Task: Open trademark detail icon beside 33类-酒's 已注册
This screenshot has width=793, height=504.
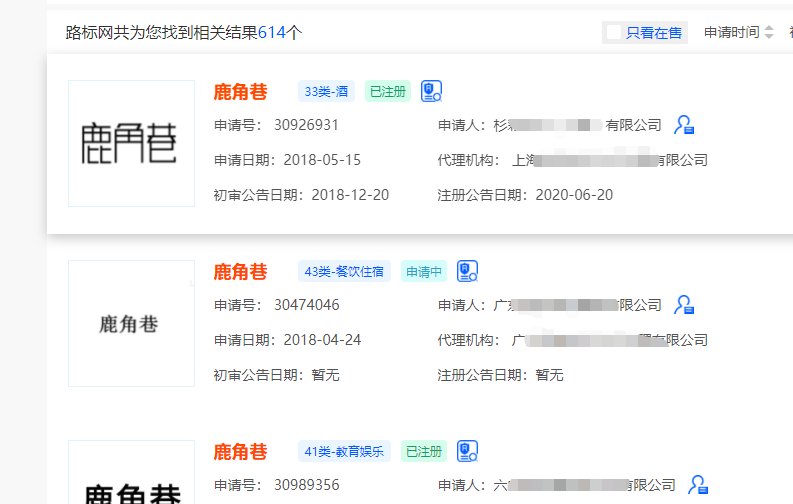Action: point(431,91)
